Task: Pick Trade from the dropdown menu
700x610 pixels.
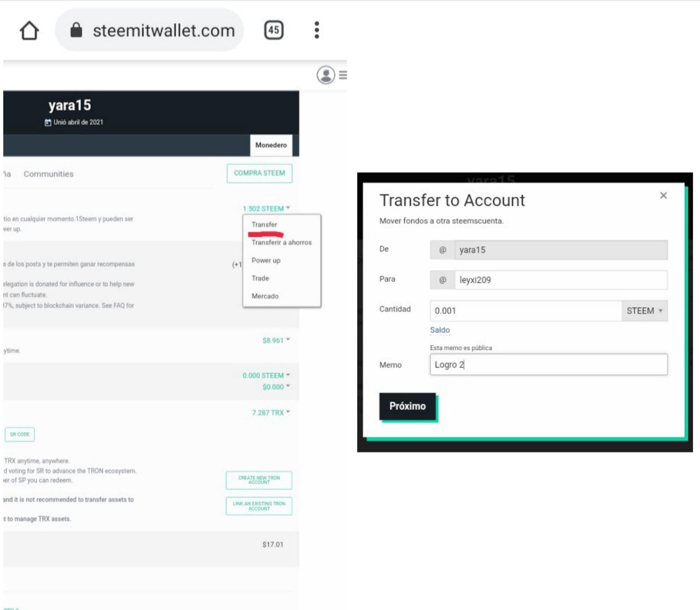Action: click(x=260, y=278)
